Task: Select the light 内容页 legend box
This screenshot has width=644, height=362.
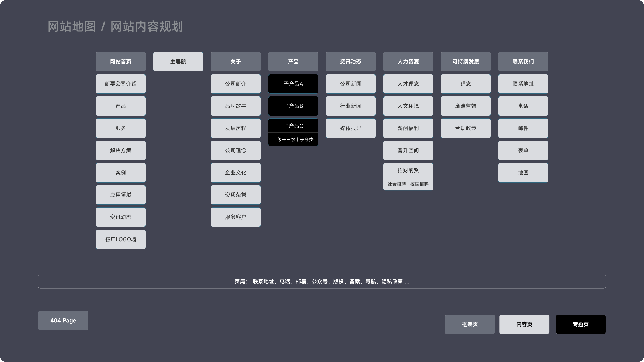Action: coord(524,324)
